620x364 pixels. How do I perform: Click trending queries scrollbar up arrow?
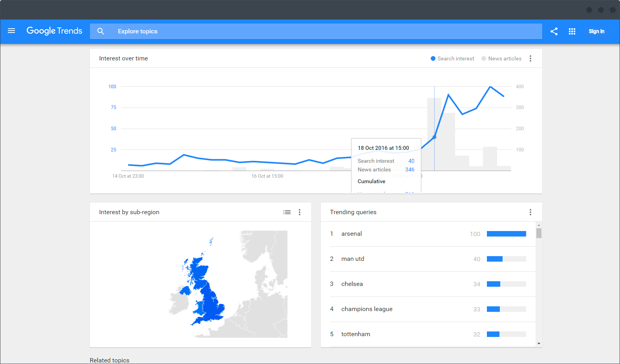(539, 225)
